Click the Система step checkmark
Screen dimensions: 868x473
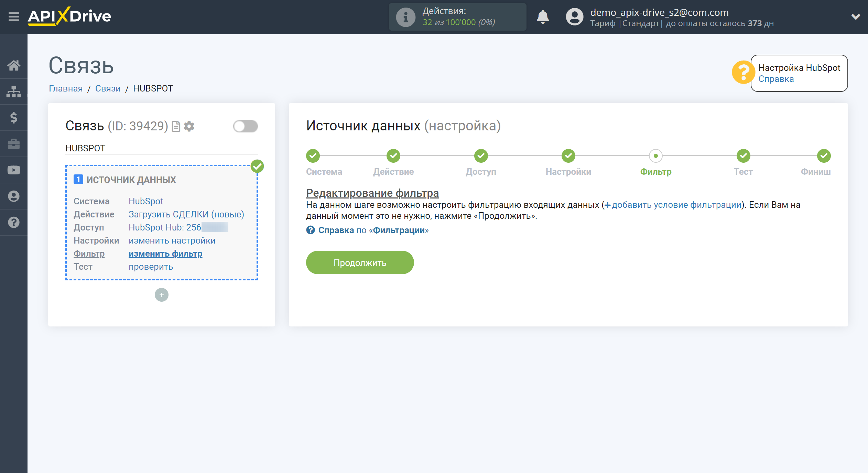(x=313, y=156)
